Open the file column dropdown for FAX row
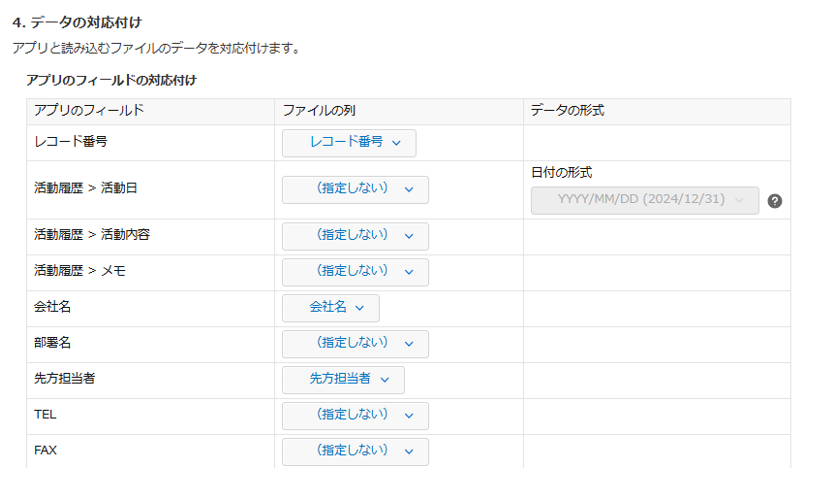Image resolution: width=818 pixels, height=477 pixels. click(355, 452)
